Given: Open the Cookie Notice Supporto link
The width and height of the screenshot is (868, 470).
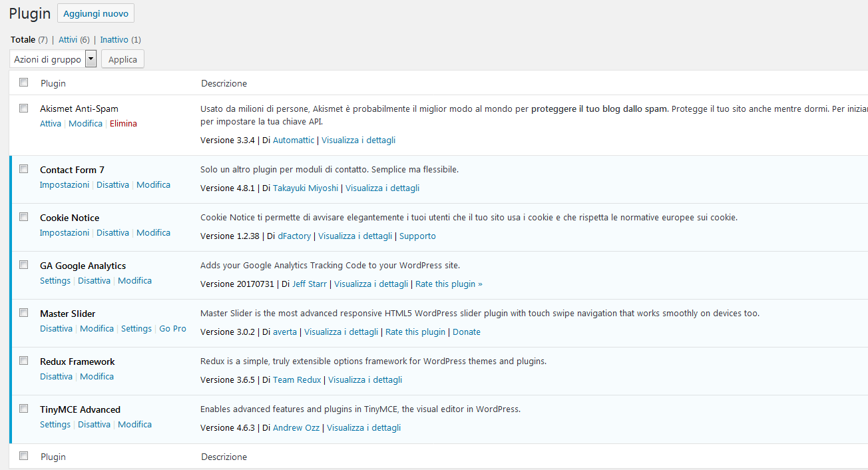Looking at the screenshot, I should point(417,236).
